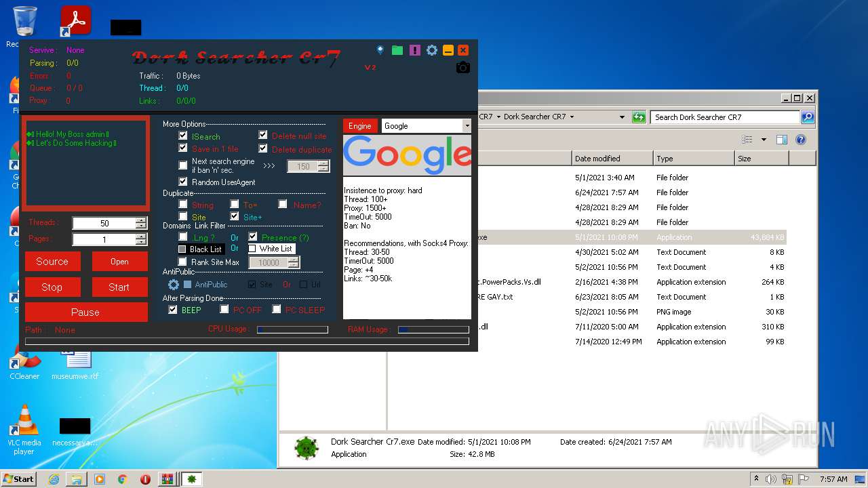
Task: Toggle the BEEP after parsing checkbox
Action: tap(173, 309)
